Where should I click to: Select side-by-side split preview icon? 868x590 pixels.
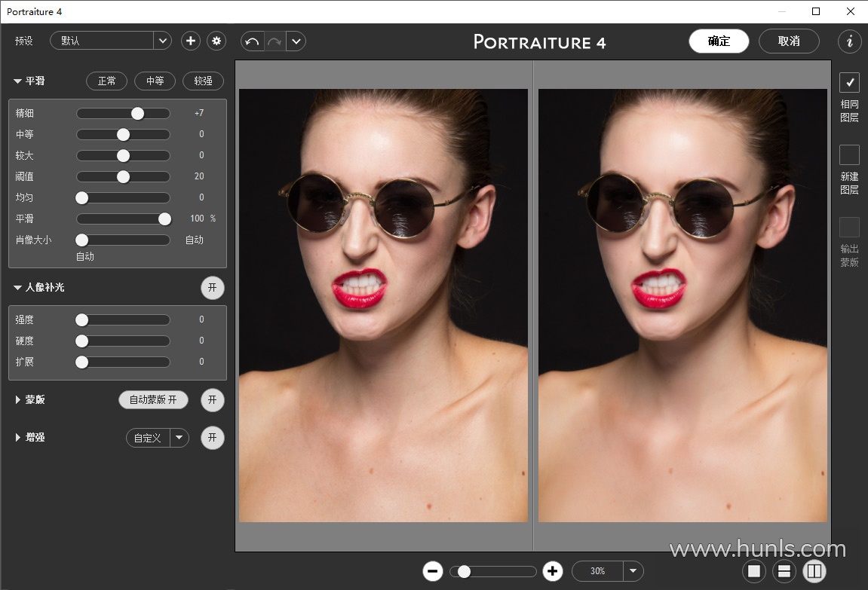coord(814,571)
